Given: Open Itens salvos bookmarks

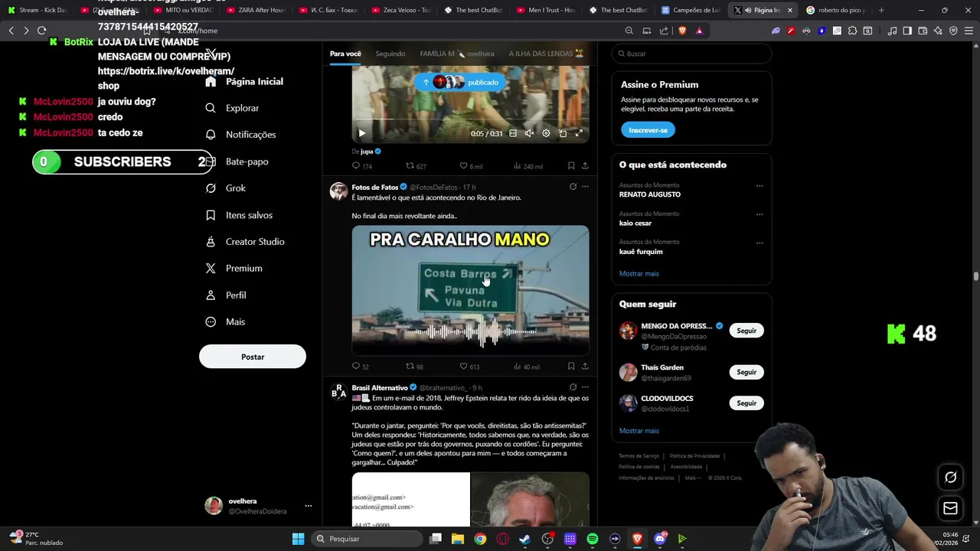Looking at the screenshot, I should pyautogui.click(x=239, y=215).
